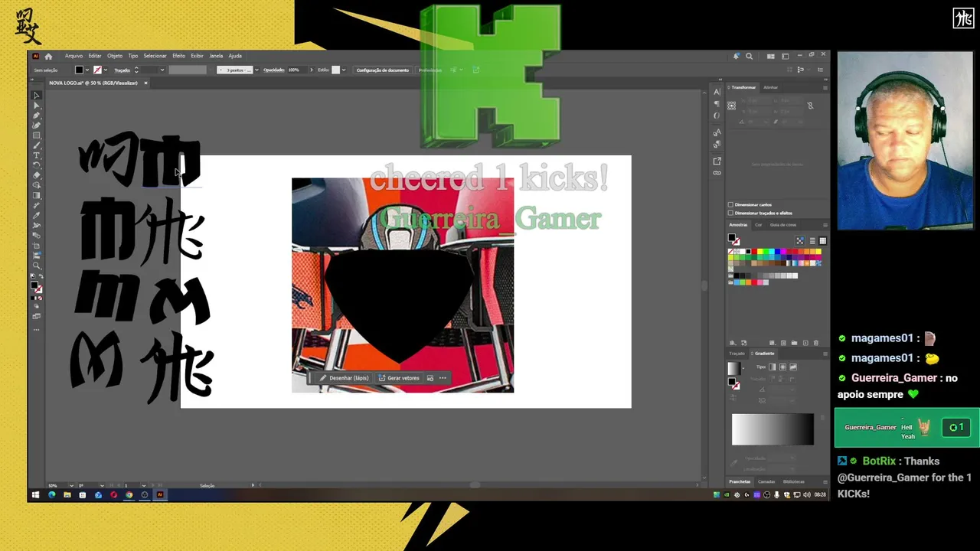Switch swatches to list view
Screen dimensions: 980x551
point(812,241)
